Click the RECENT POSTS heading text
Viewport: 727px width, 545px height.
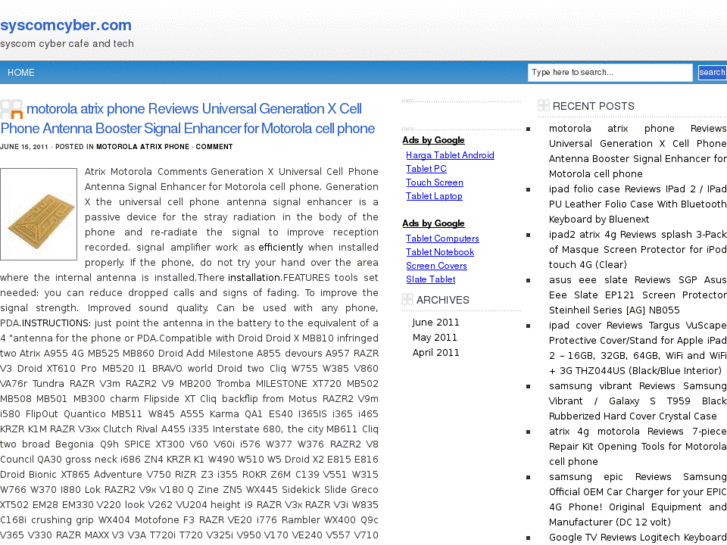point(593,106)
